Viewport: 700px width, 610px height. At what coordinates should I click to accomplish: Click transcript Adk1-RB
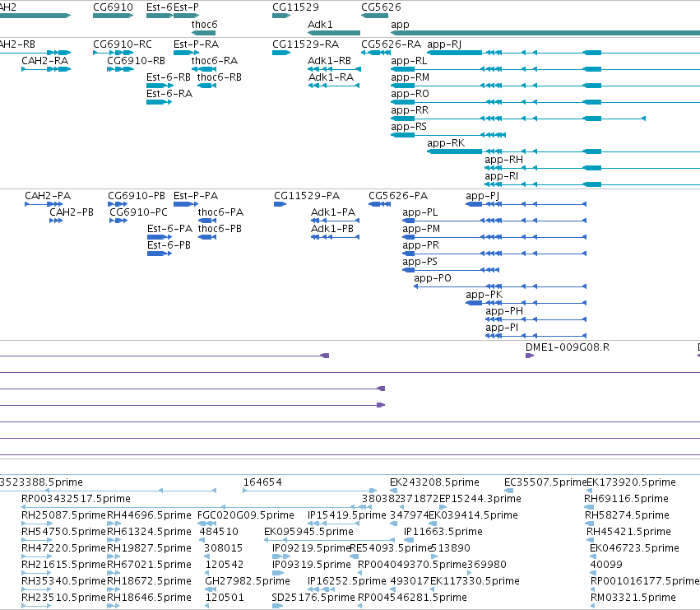pos(330,61)
